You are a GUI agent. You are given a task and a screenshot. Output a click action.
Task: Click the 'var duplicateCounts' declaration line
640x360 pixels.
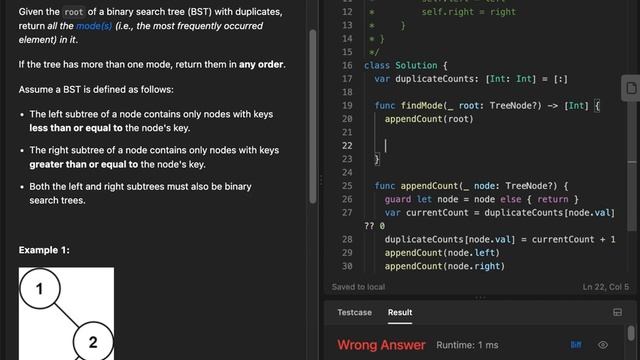coord(471,79)
